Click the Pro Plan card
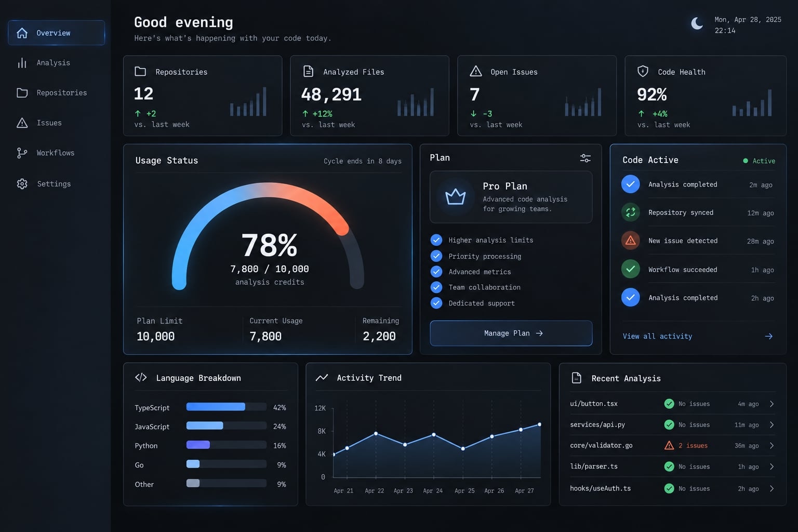The height and width of the screenshot is (532, 798). click(511, 197)
